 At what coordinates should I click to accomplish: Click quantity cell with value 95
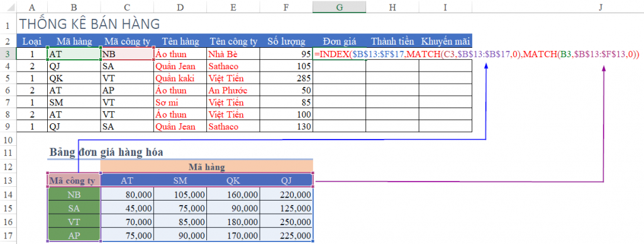tap(286, 54)
